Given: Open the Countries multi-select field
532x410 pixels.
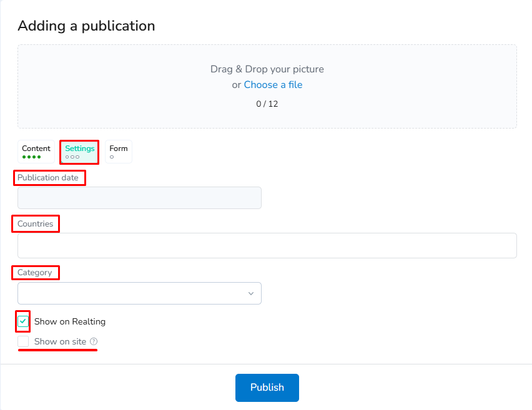Looking at the screenshot, I should (267, 245).
